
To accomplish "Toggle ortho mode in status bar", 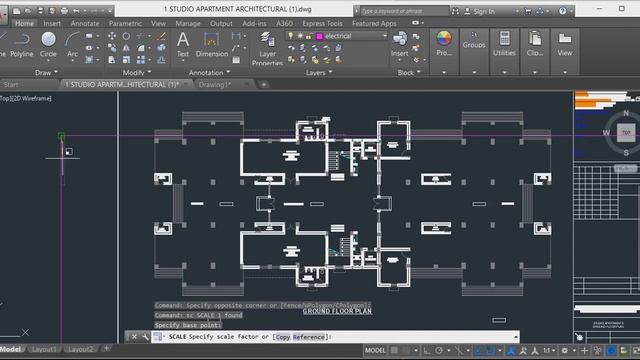I will pyautogui.click(x=427, y=351).
